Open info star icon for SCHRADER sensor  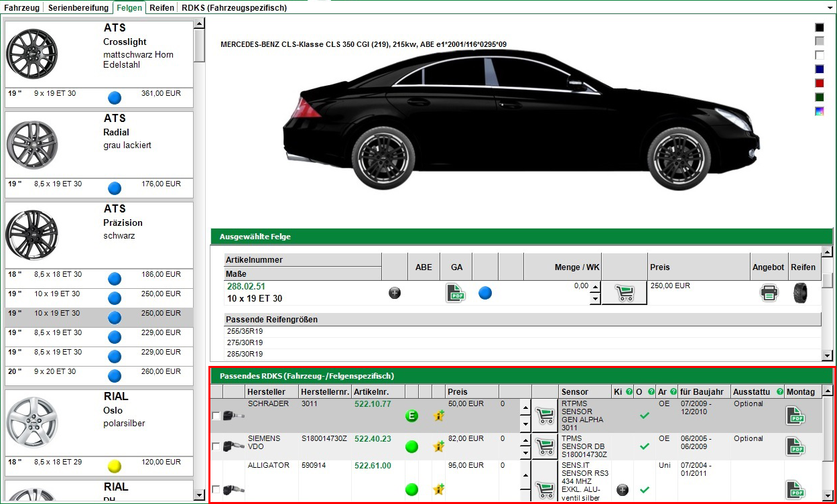point(439,416)
